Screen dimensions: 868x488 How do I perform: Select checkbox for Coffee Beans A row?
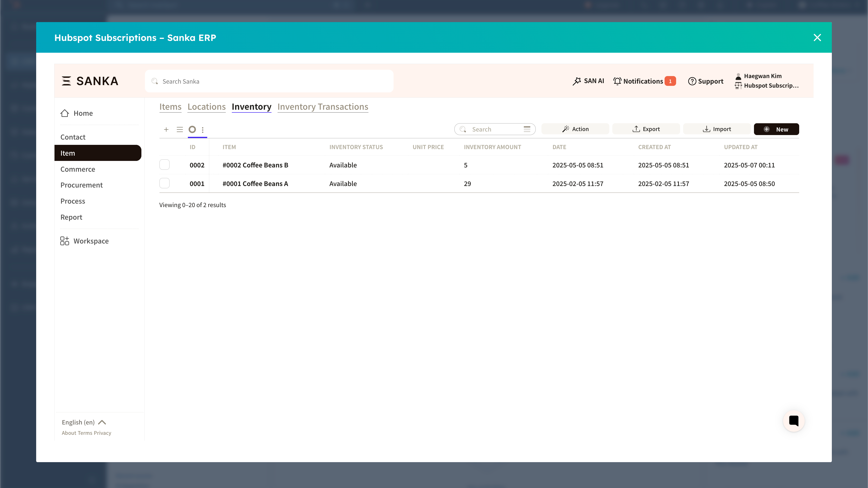click(165, 183)
